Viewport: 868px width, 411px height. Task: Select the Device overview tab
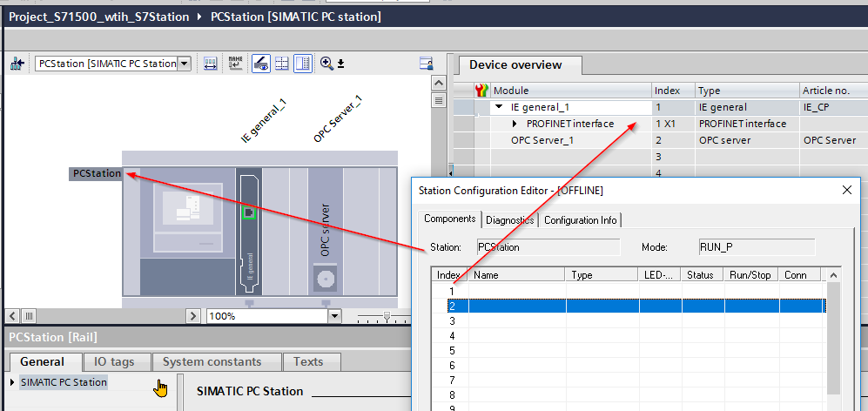515,64
